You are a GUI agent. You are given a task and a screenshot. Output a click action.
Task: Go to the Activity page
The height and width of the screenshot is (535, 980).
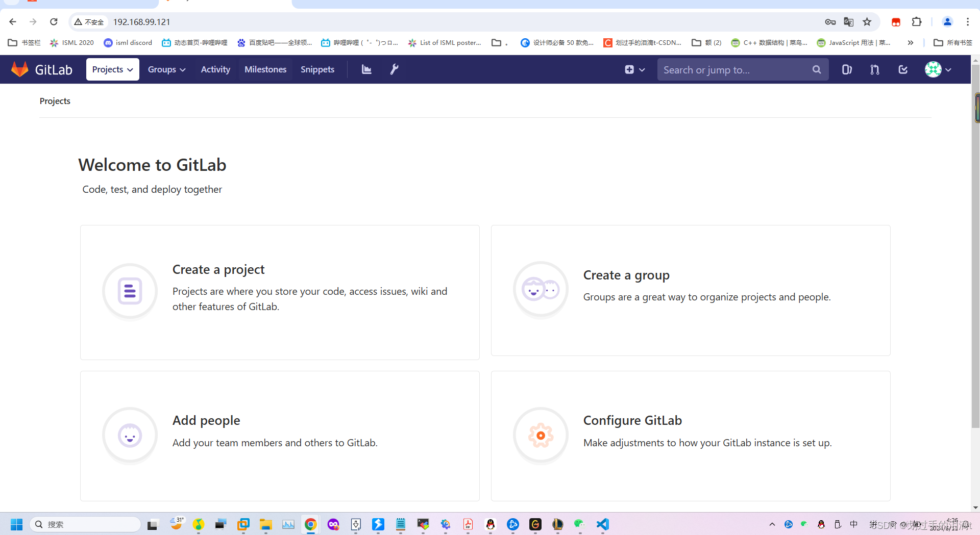(215, 69)
